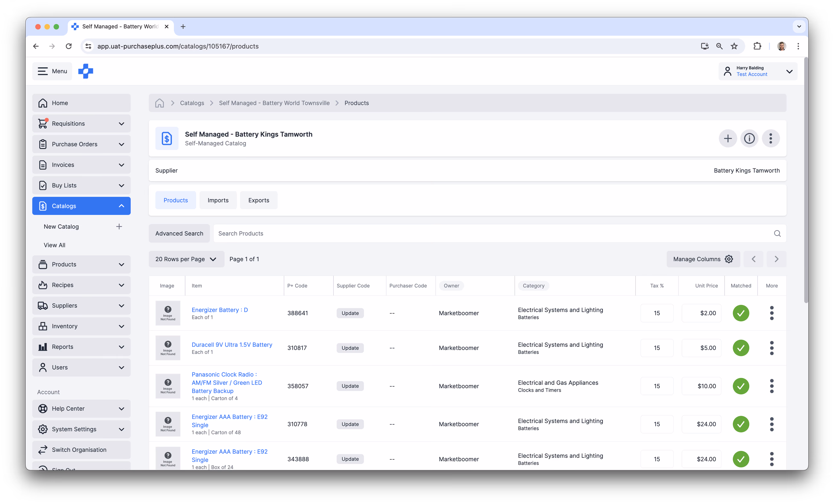
Task: Expand the Recipes sidebar section
Action: [81, 285]
